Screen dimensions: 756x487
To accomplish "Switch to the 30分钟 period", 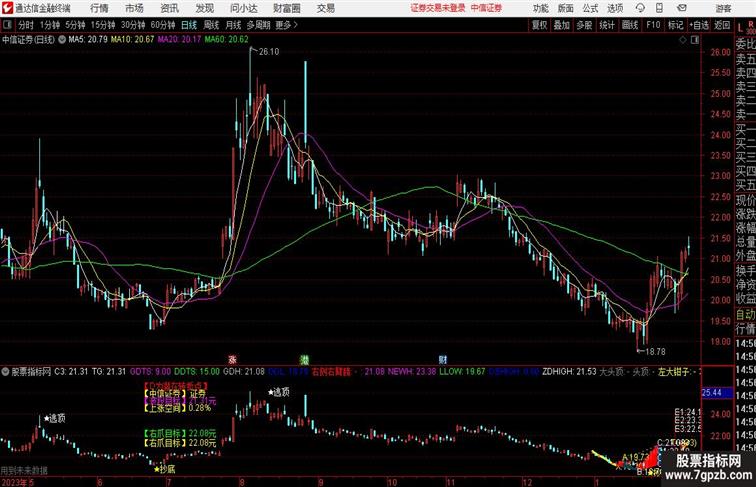I will coord(133,25).
